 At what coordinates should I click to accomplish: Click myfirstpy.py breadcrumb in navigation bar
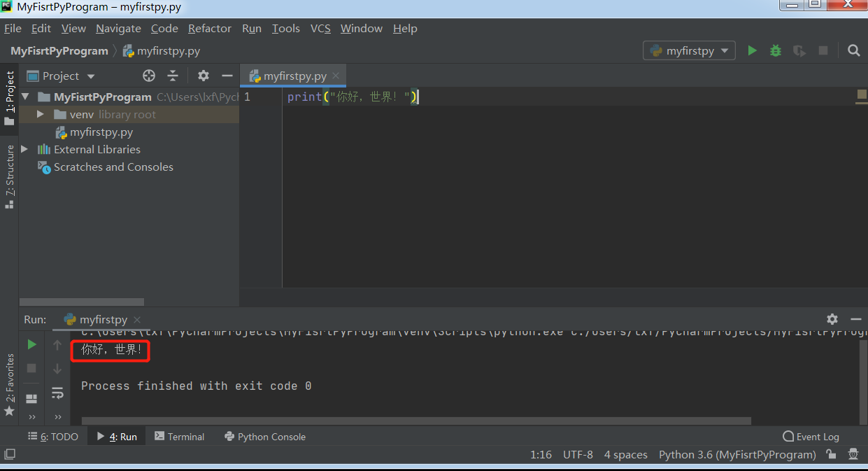pos(162,50)
